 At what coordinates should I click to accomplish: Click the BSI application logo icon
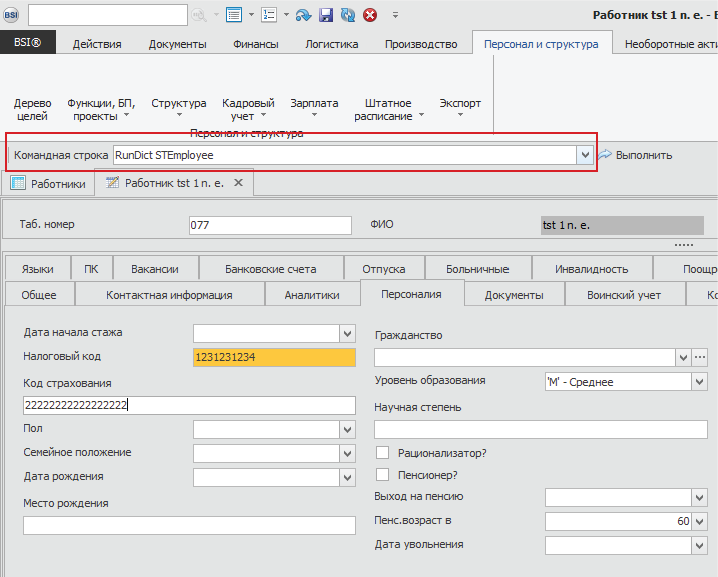coord(13,14)
